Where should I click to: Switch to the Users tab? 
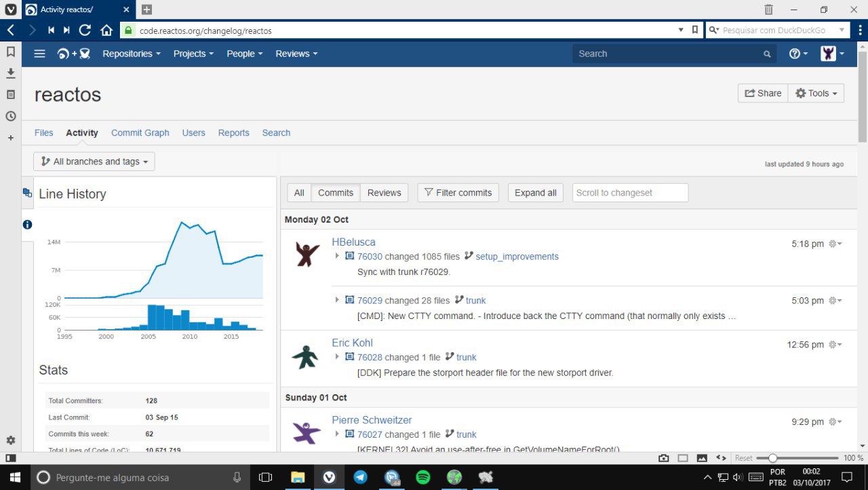[x=193, y=133]
